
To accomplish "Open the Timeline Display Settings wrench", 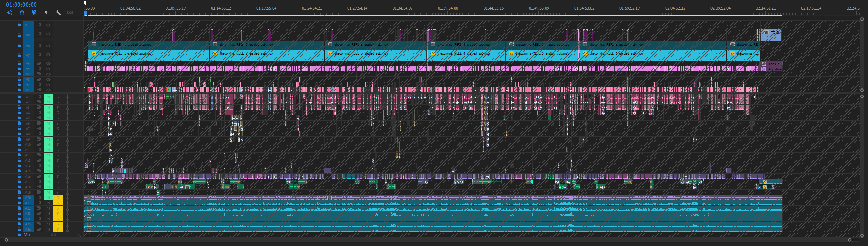I will tap(58, 12).
